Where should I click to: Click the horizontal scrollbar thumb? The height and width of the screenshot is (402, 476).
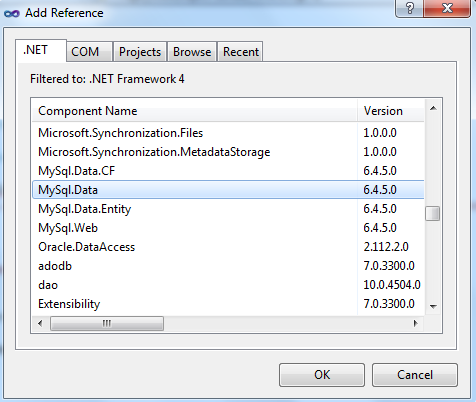click(107, 323)
